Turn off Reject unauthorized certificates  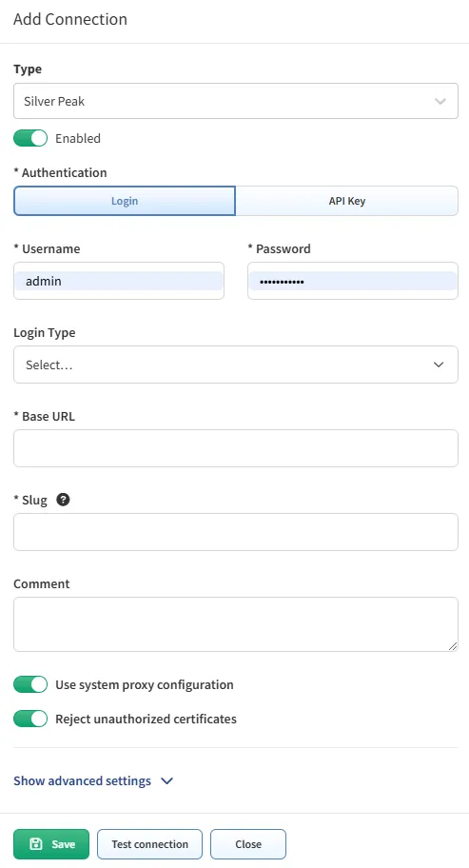point(30,719)
